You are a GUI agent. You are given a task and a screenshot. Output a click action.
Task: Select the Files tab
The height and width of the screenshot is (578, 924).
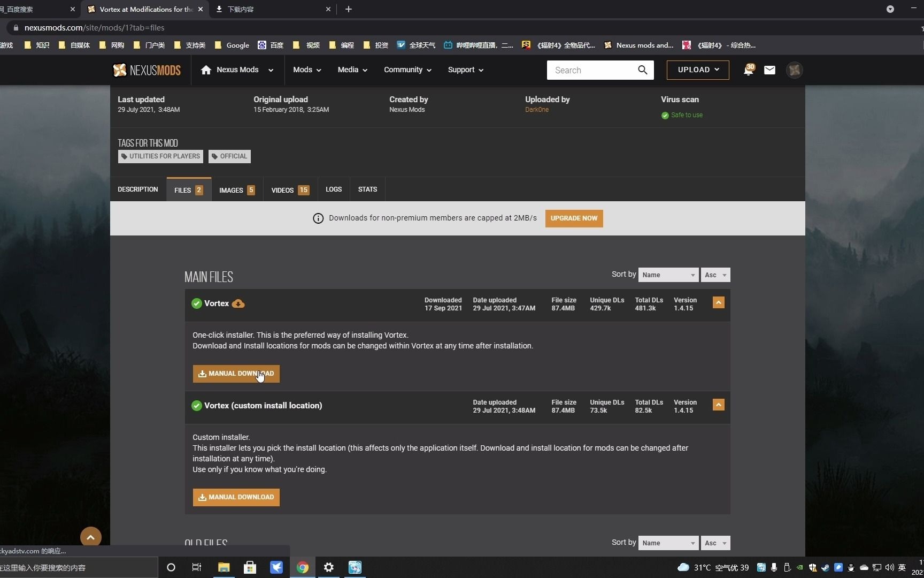189,189
